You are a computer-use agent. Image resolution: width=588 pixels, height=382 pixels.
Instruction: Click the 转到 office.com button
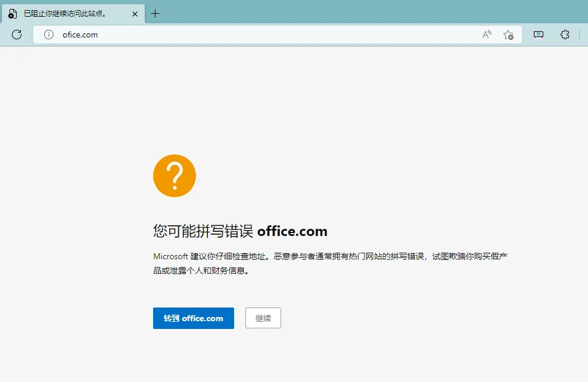point(194,318)
